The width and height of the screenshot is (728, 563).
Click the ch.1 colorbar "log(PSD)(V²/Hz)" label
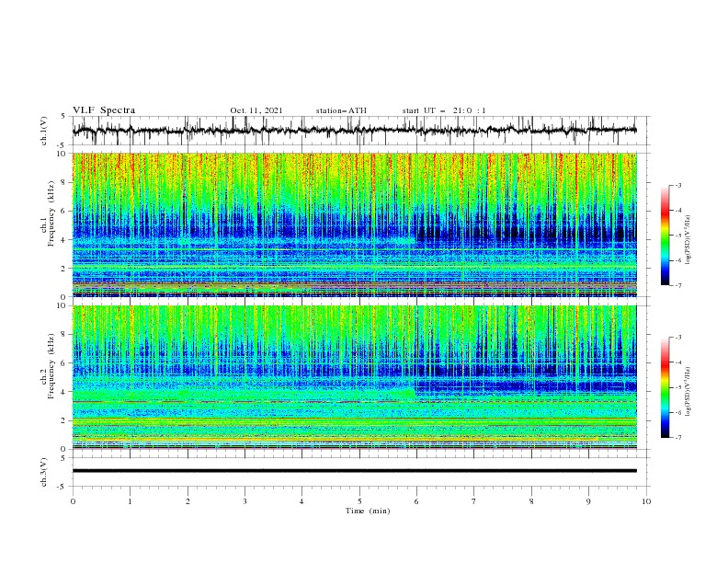point(688,240)
